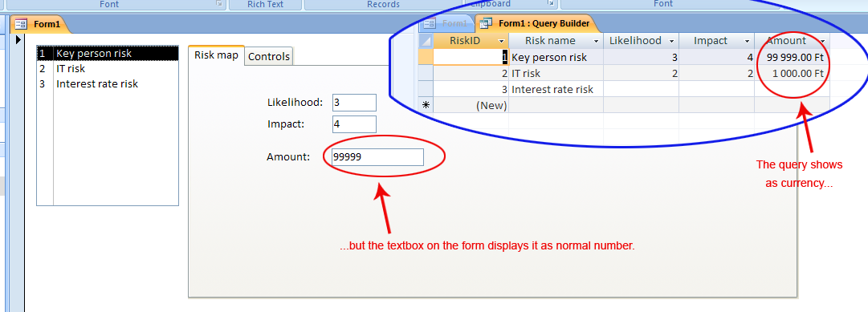Open the RiskID column dropdown
Viewport: 868px width, 312px height.
pyautogui.click(x=502, y=41)
